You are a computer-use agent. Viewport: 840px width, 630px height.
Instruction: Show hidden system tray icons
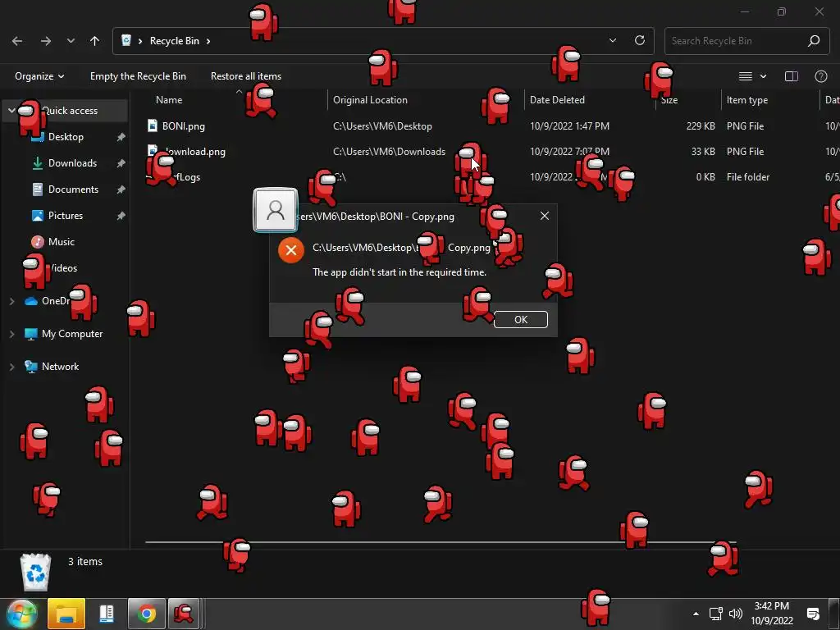[x=696, y=614]
